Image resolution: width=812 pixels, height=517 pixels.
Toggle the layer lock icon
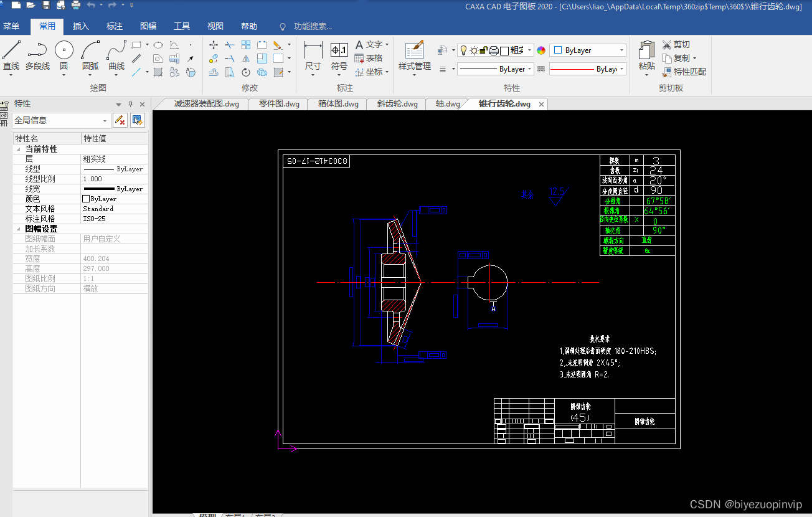(x=483, y=50)
